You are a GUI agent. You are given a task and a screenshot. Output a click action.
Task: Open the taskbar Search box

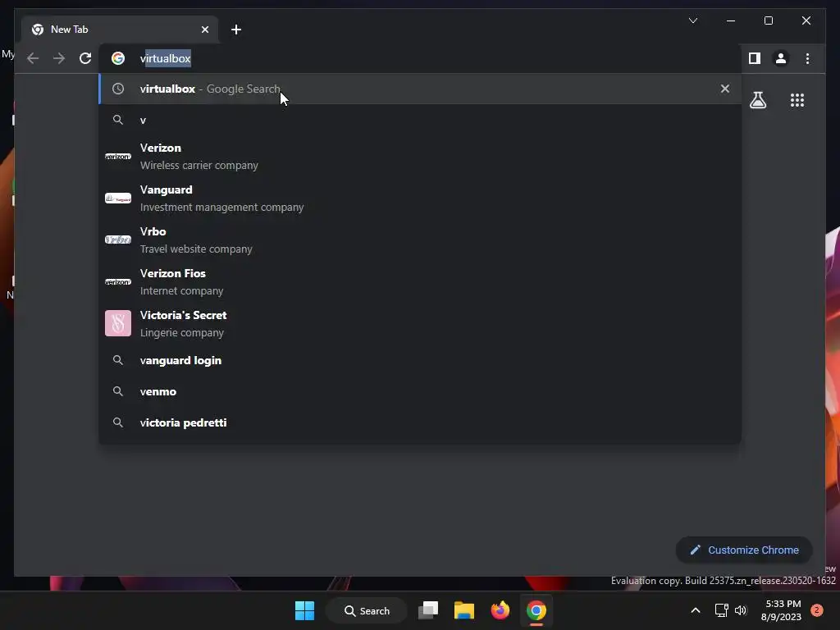coord(367,610)
